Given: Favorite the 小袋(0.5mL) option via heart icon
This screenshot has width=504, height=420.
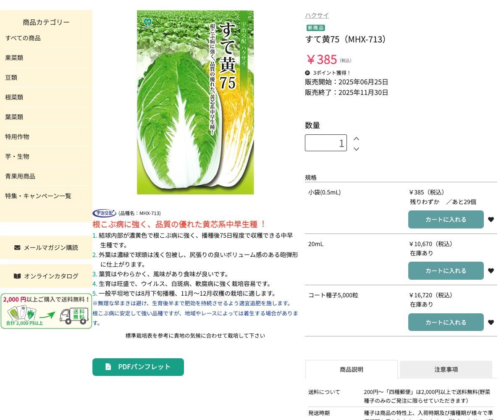Looking at the screenshot, I should point(491,219).
